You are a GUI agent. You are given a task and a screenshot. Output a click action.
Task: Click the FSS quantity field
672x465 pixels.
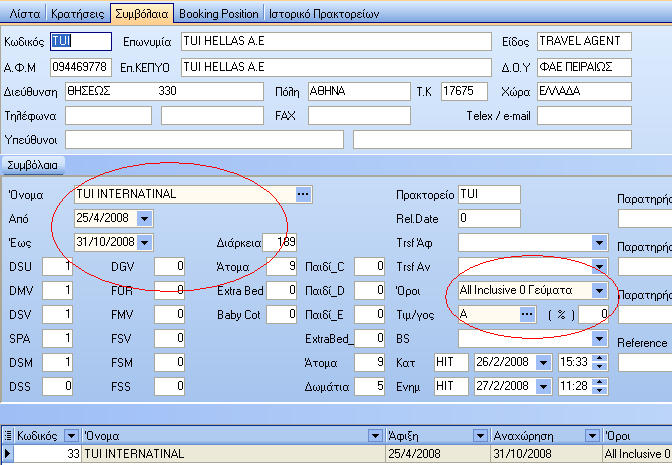169,387
